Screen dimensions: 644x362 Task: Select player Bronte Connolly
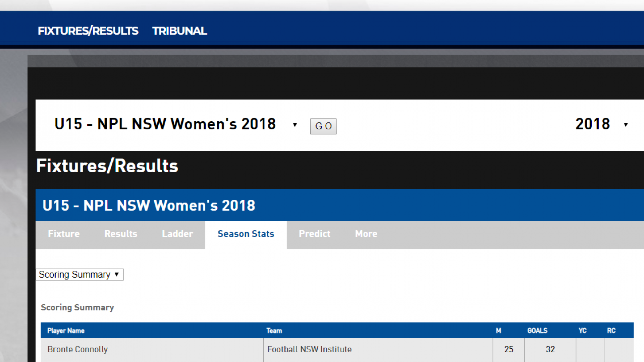[77, 349]
